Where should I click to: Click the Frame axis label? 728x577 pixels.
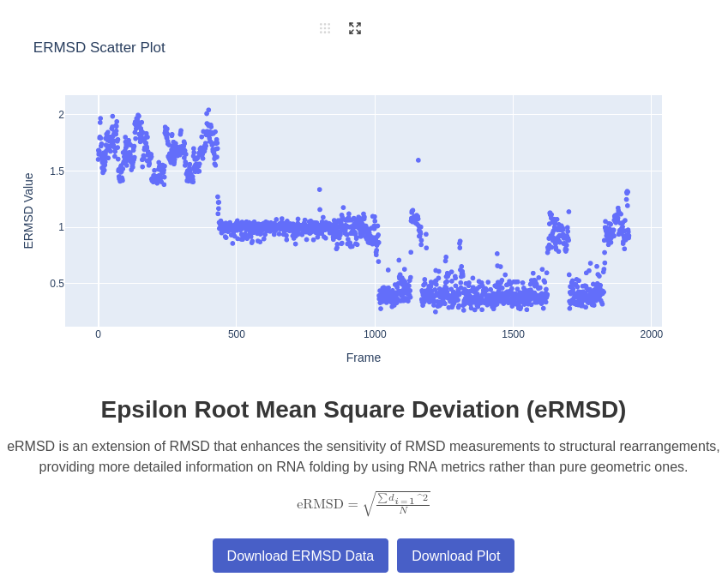(364, 358)
